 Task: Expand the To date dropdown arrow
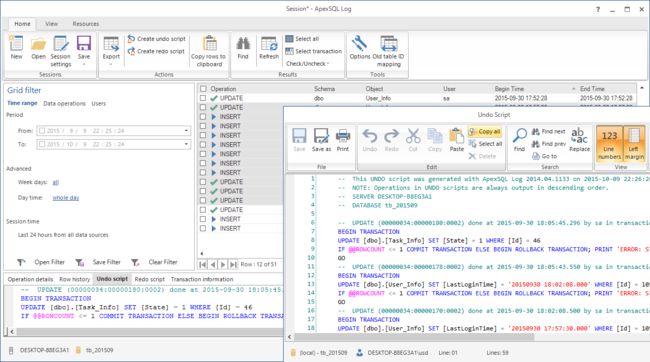tap(186, 144)
